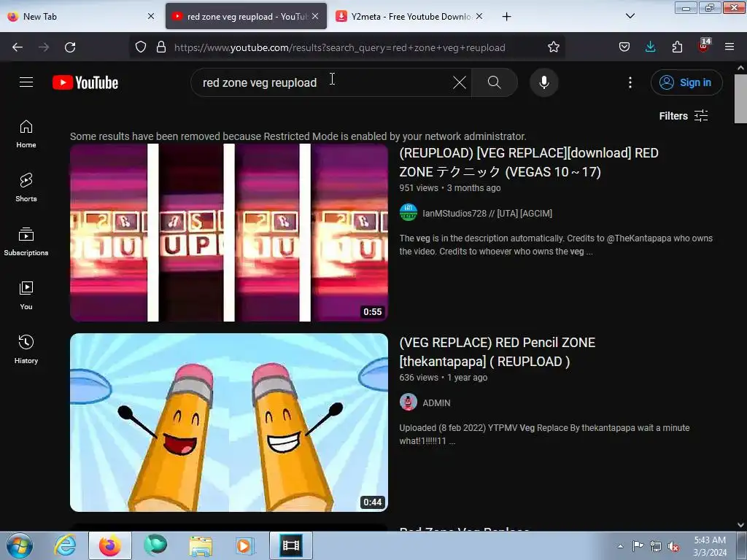Open Subscriptions in the sidebar
The image size is (747, 560).
click(26, 242)
